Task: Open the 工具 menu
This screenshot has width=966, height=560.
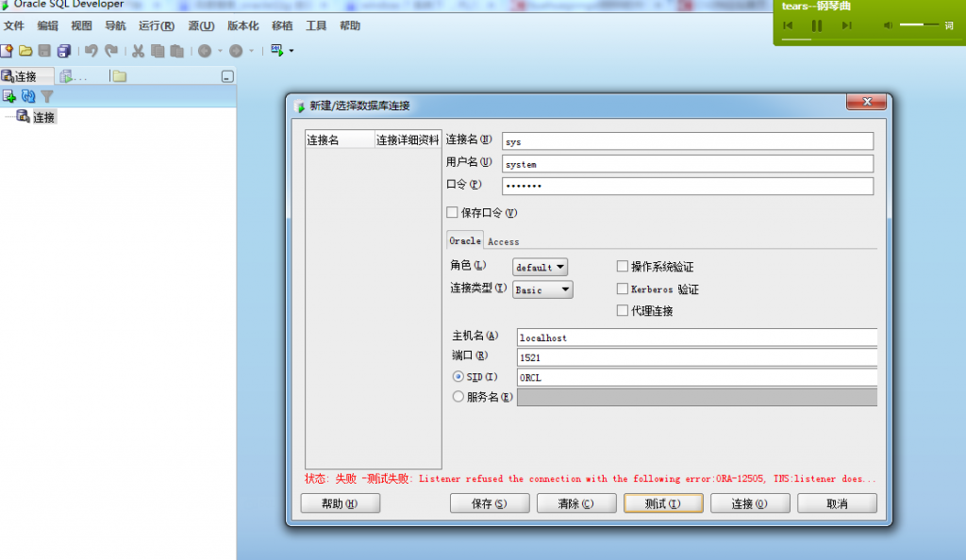Action: 316,25
